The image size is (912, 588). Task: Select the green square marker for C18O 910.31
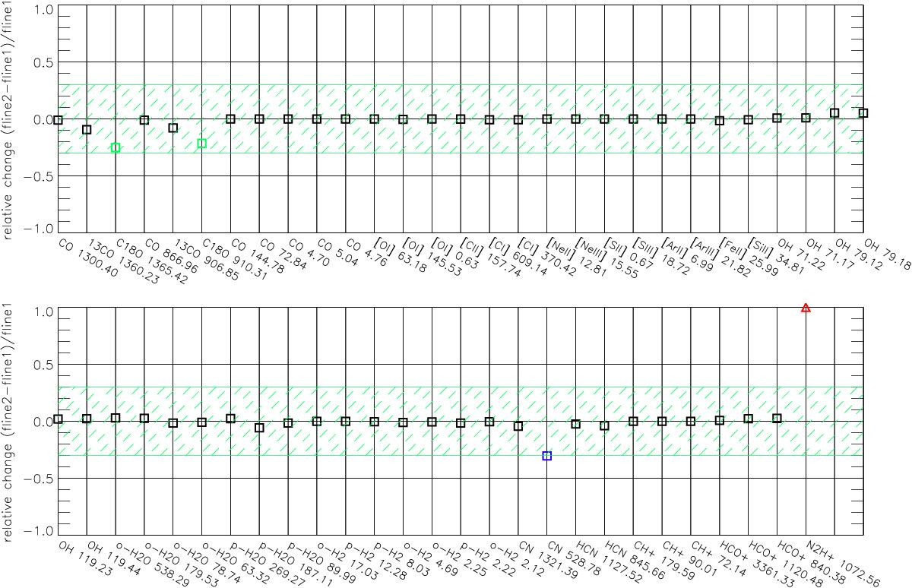(x=201, y=143)
